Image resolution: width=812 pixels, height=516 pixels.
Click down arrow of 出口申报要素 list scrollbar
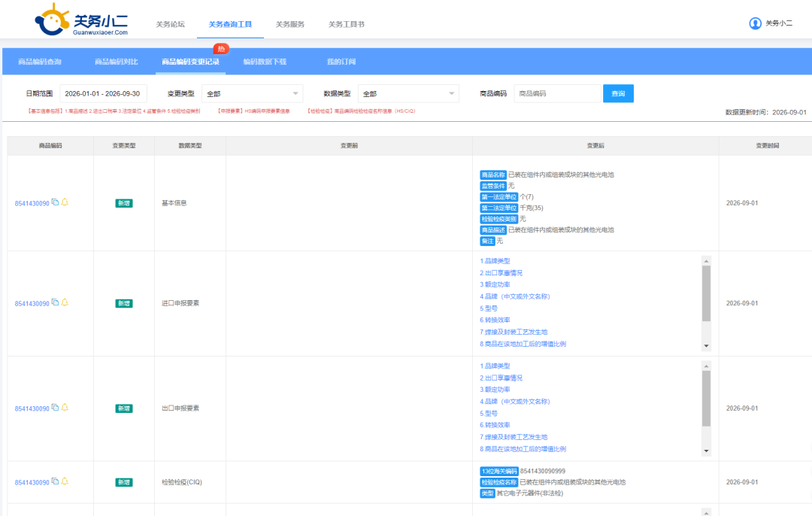(706, 451)
